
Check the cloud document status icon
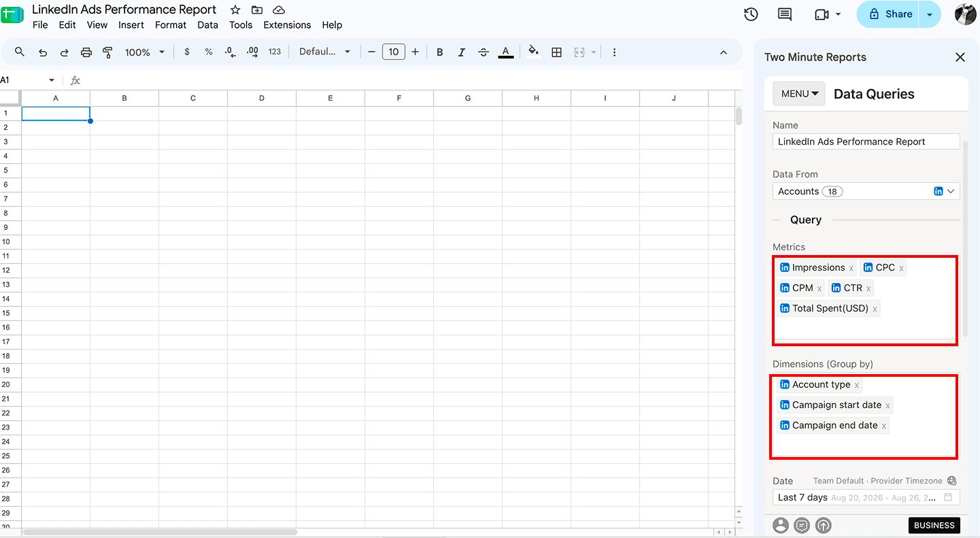(x=278, y=10)
